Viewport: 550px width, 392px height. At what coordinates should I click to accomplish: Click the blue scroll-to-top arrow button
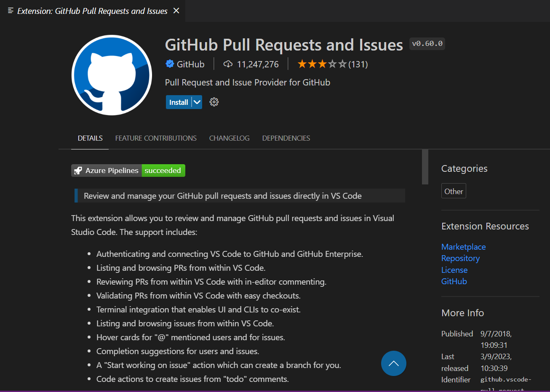[394, 363]
